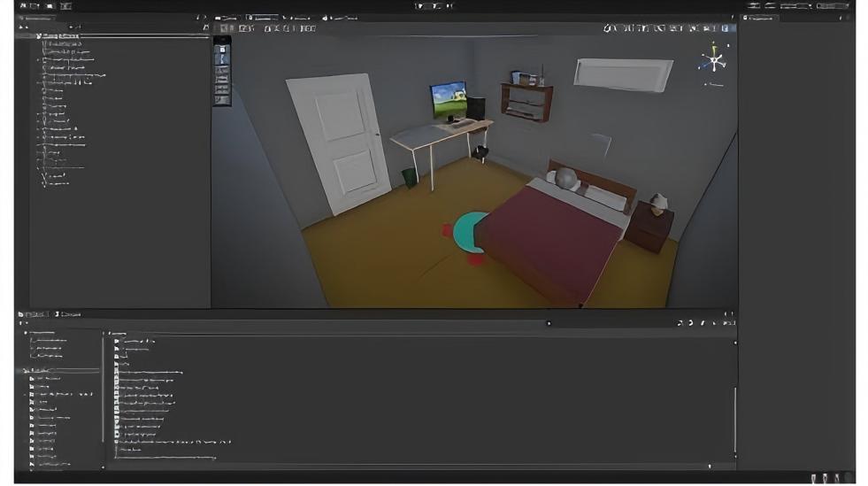Click the Project window icon size slider
The height and width of the screenshot is (486, 868).
[x=710, y=466]
